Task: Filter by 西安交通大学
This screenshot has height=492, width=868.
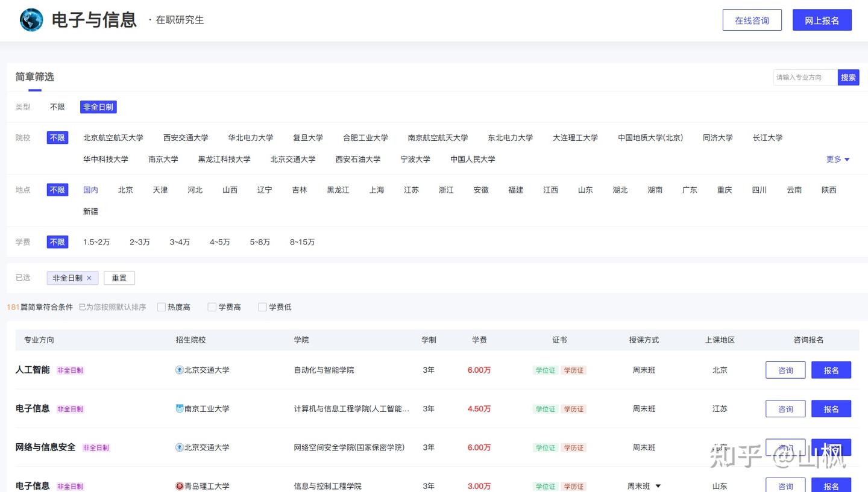Action: (x=186, y=138)
